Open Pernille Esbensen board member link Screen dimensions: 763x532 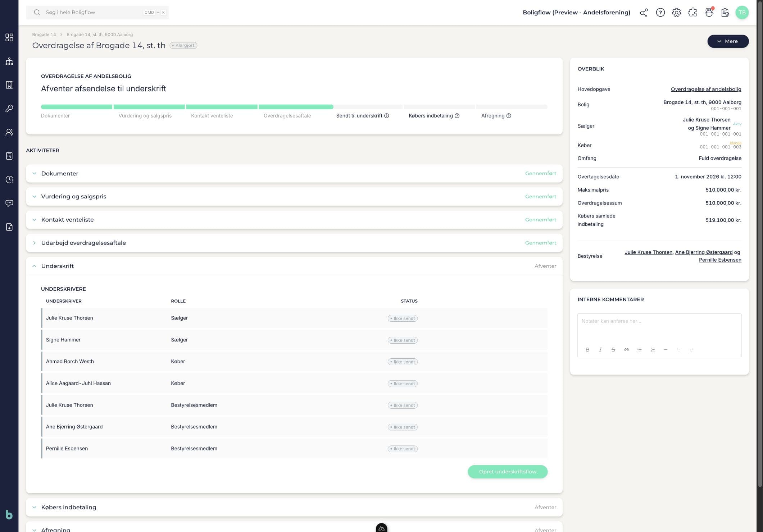tap(720, 260)
